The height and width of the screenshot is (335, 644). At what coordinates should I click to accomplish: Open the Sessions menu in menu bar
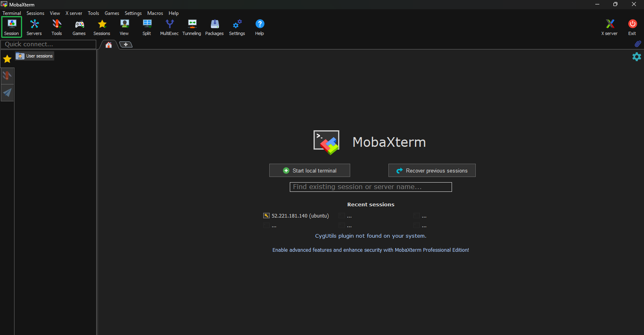click(35, 13)
